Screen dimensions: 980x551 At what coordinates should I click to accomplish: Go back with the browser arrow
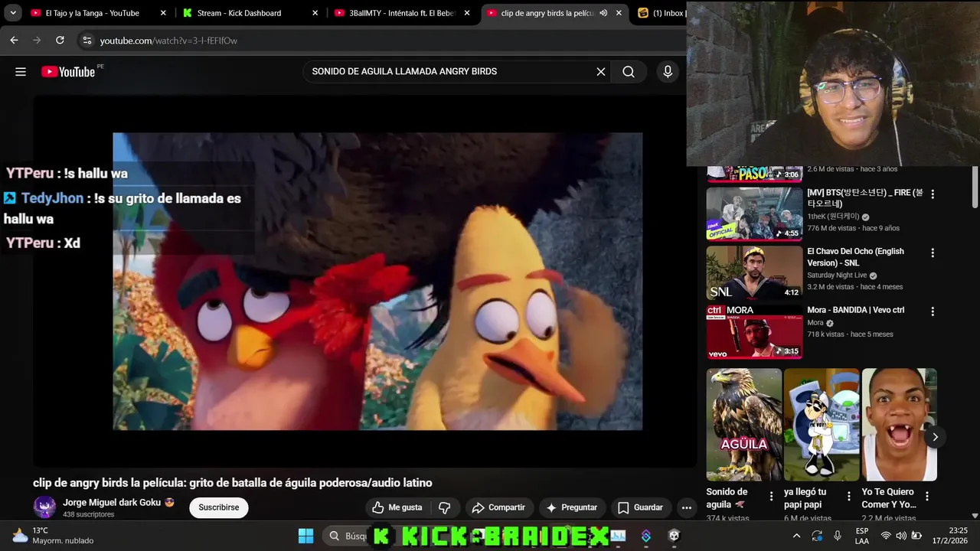click(14, 40)
